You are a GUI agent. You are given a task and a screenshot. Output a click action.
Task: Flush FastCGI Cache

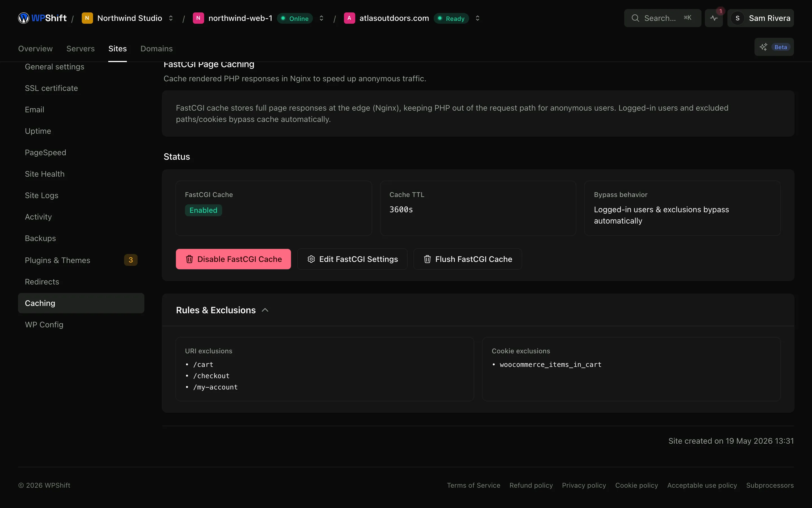click(468, 259)
